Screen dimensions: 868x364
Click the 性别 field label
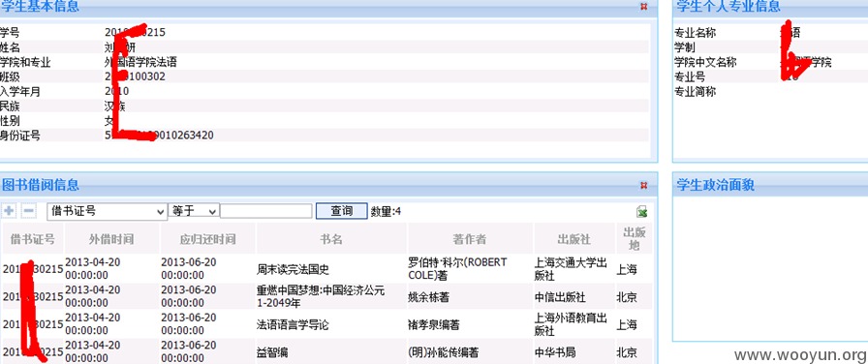(10, 121)
